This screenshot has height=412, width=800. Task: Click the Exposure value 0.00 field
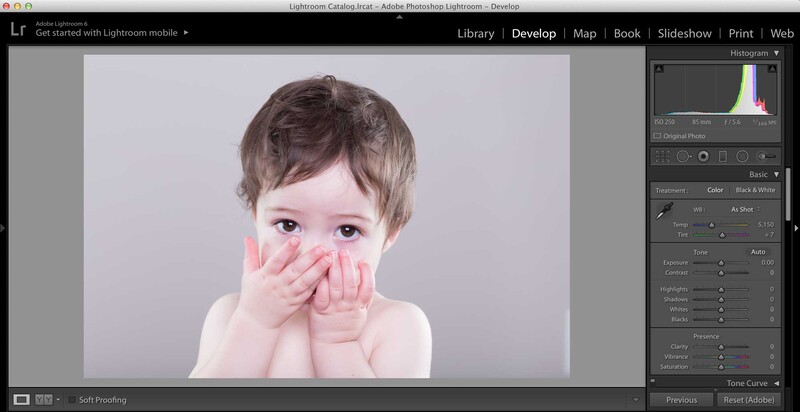click(x=767, y=263)
